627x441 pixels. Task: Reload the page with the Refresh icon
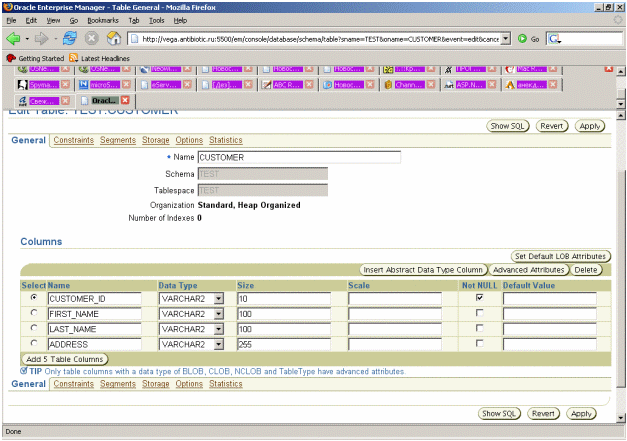tap(70, 38)
